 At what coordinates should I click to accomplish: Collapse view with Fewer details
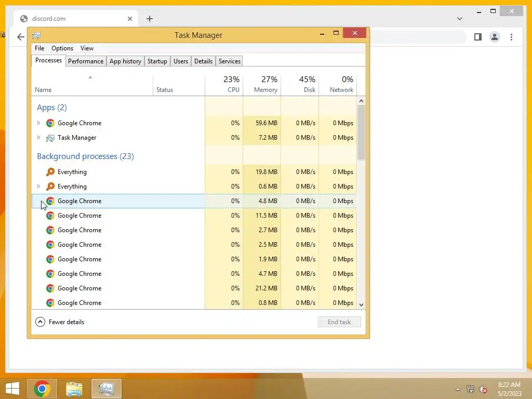(60, 322)
